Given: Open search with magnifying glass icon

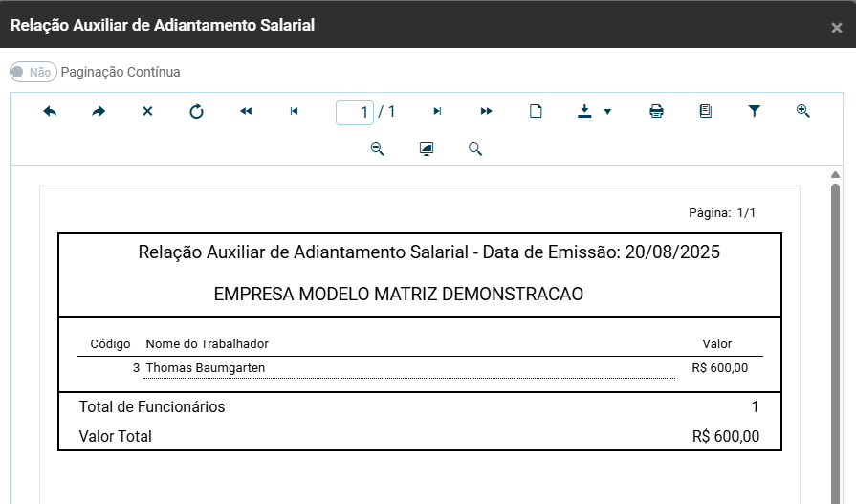Looking at the screenshot, I should click(x=475, y=149).
